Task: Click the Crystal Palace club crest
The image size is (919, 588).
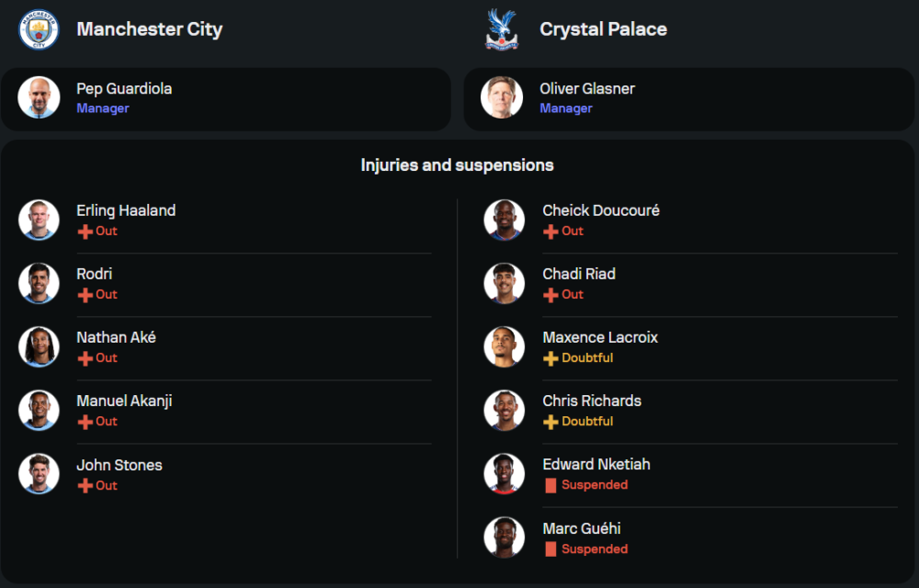Action: point(502,29)
